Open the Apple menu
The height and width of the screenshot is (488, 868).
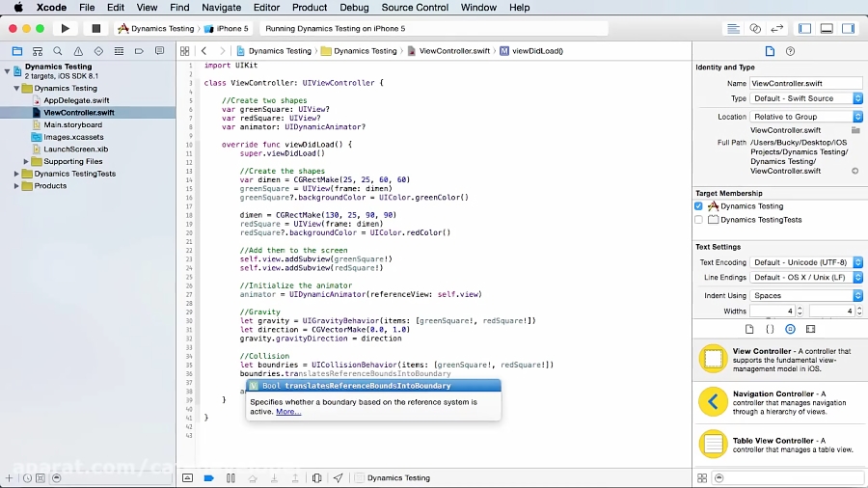[x=18, y=7]
